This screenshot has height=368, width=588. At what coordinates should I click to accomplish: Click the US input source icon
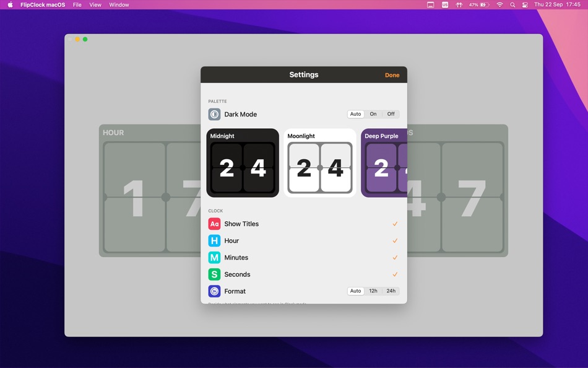coord(445,5)
